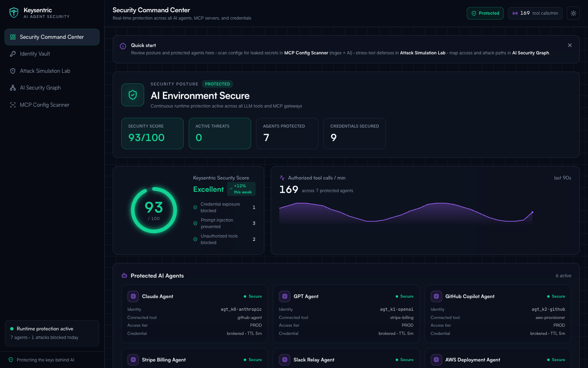Viewport: 588px width, 368px height.
Task: Click the Quick start info icon
Action: (x=123, y=46)
